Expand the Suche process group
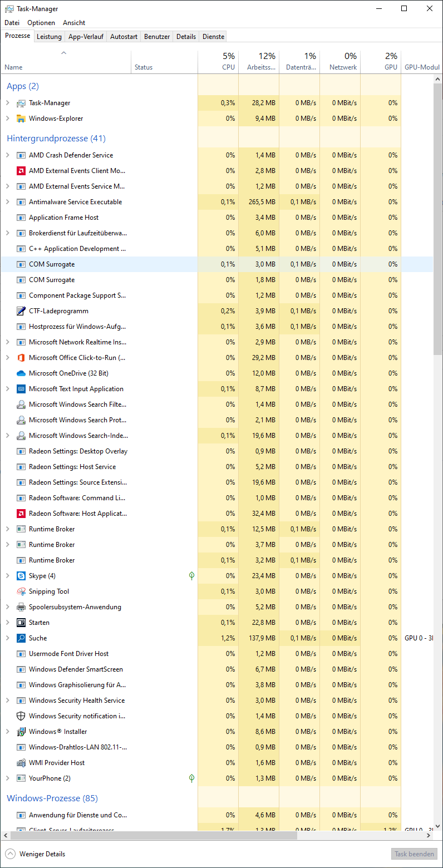The height and width of the screenshot is (868, 443). pos(7,638)
